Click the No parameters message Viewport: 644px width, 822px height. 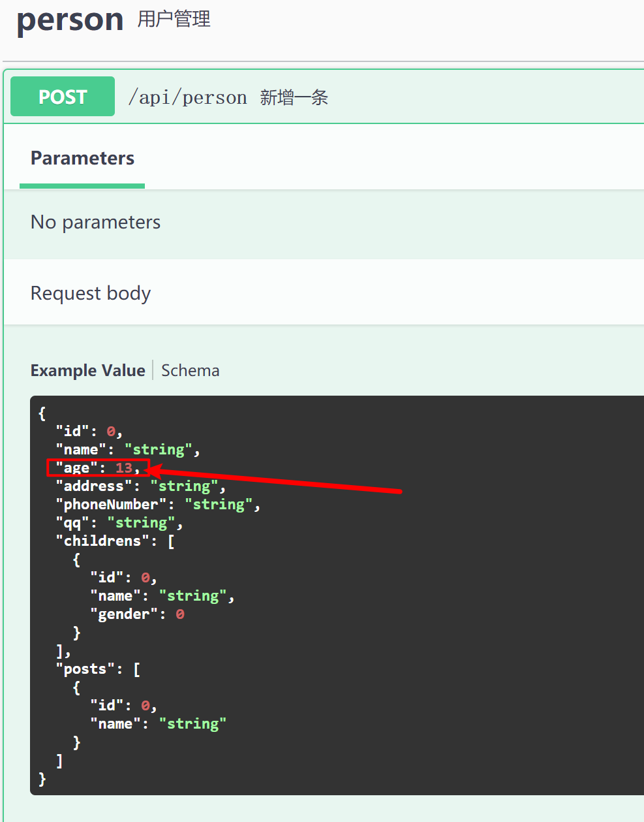(x=95, y=223)
